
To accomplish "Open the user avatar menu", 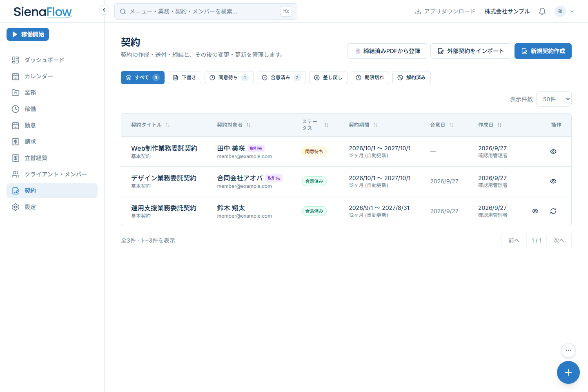I will tap(564, 11).
